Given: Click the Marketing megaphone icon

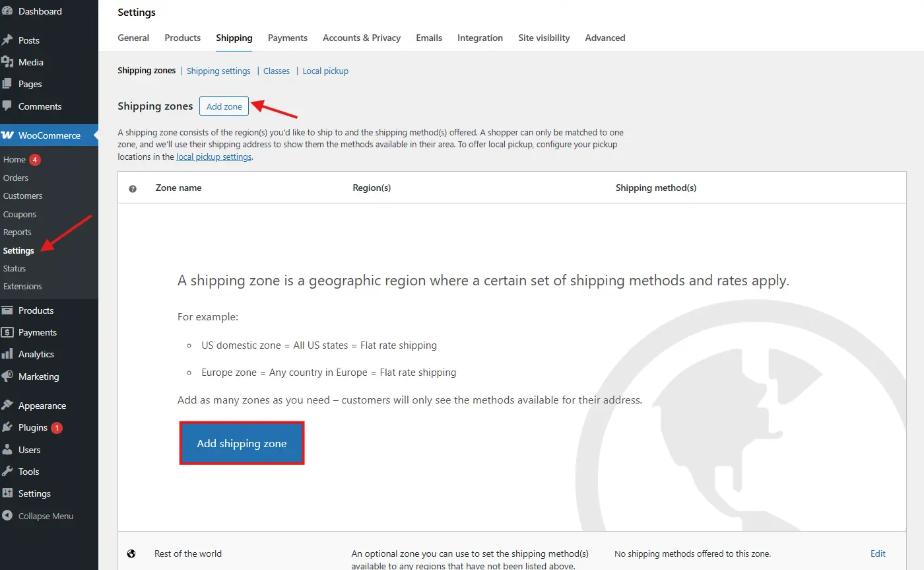Looking at the screenshot, I should 7,376.
